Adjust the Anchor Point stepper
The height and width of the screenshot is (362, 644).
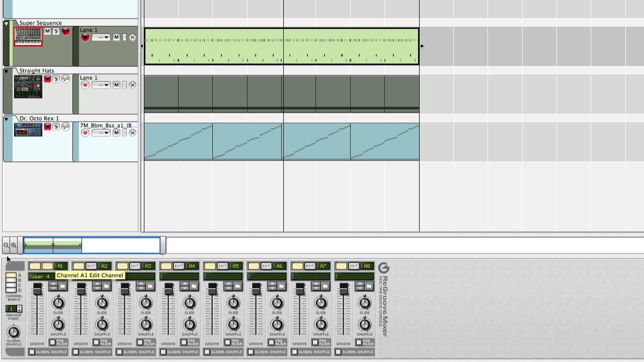tap(20, 309)
